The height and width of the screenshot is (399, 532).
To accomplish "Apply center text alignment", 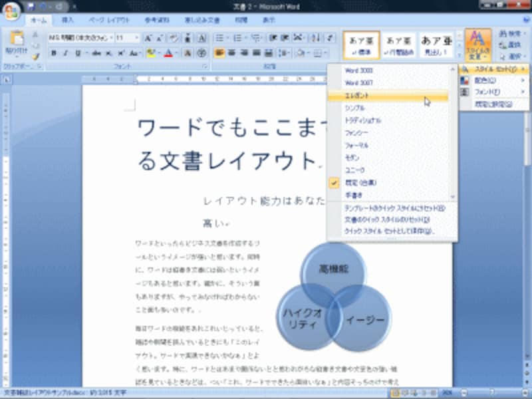I will pos(232,53).
